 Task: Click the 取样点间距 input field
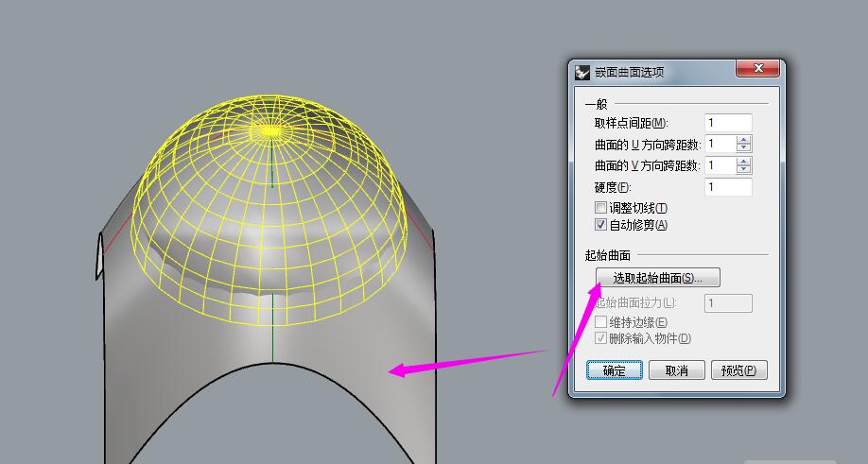[x=728, y=123]
